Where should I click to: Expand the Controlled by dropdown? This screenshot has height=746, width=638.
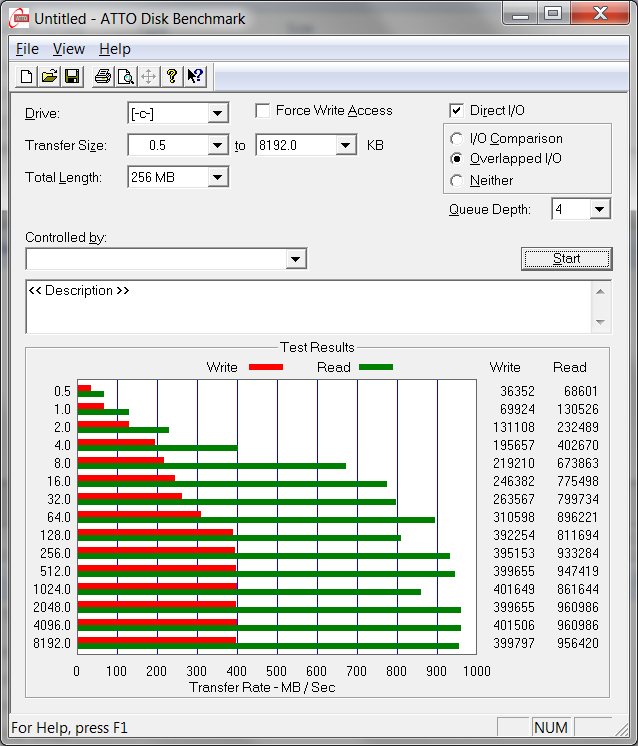(x=295, y=259)
